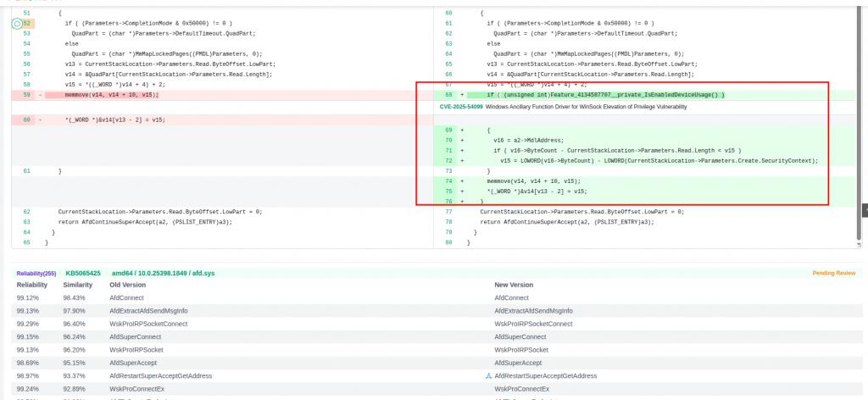Sort by the Reliability column header
The image size is (868, 400).
click(32, 285)
